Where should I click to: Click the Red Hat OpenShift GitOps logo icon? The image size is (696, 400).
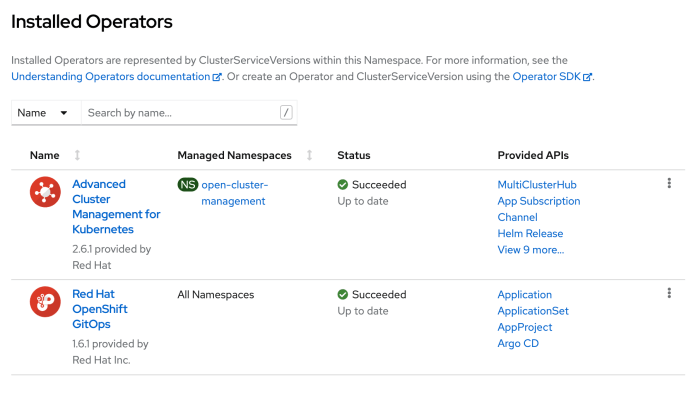pos(45,301)
